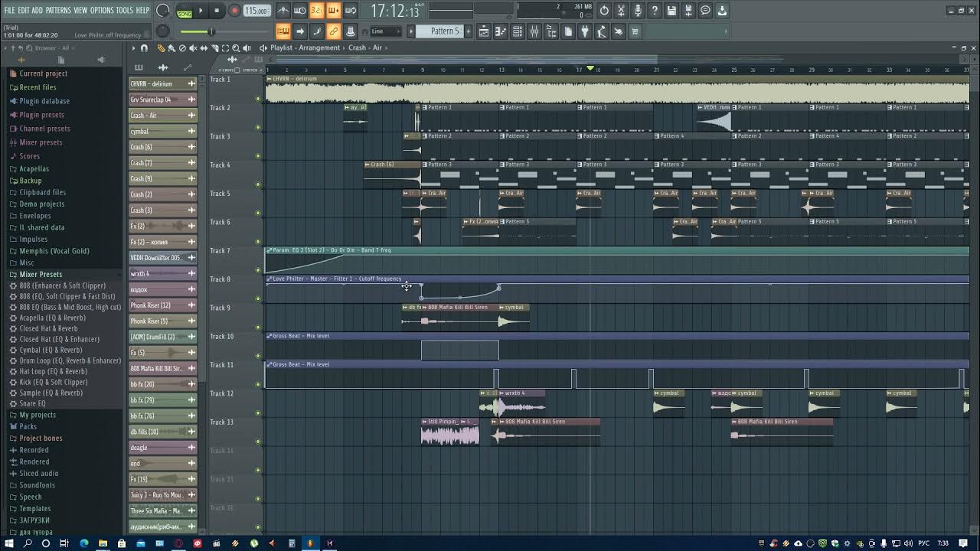Open the project picker browser icon
The height and width of the screenshot is (551, 980).
(567, 31)
